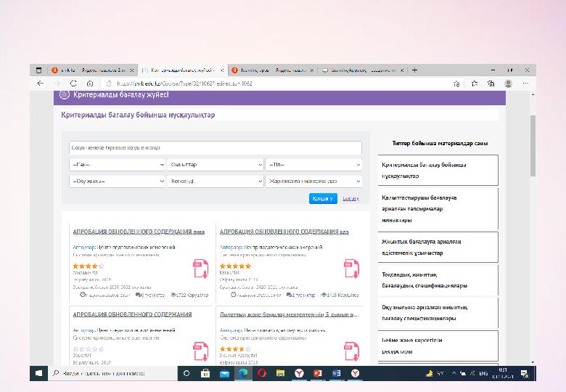This screenshot has height=392, width=566.
Task: Rate first АПРОБАЦИЯ анг card stars
Action: click(89, 266)
